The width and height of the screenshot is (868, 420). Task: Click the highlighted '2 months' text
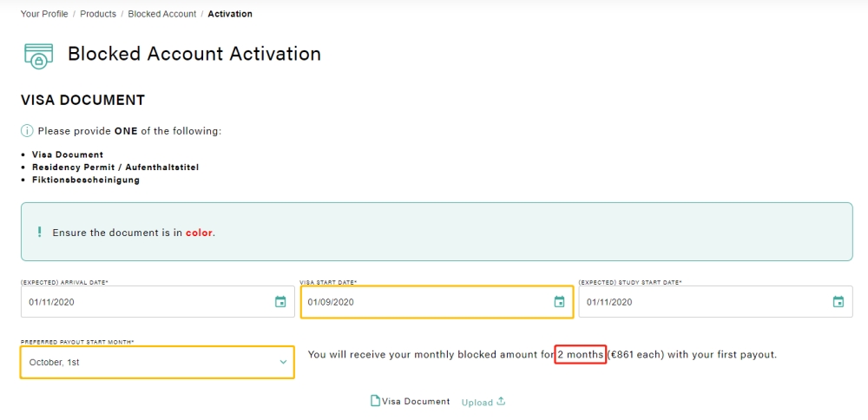(581, 354)
